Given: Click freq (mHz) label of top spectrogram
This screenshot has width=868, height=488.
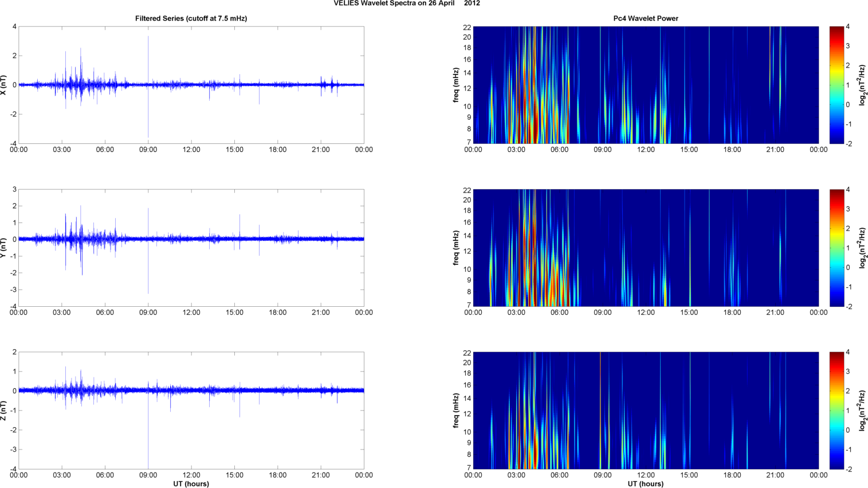Looking at the screenshot, I should tap(456, 85).
